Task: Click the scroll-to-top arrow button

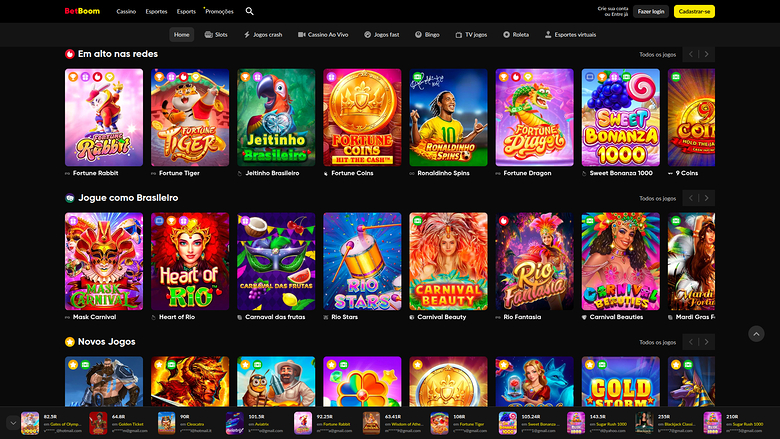Action: pos(756,334)
